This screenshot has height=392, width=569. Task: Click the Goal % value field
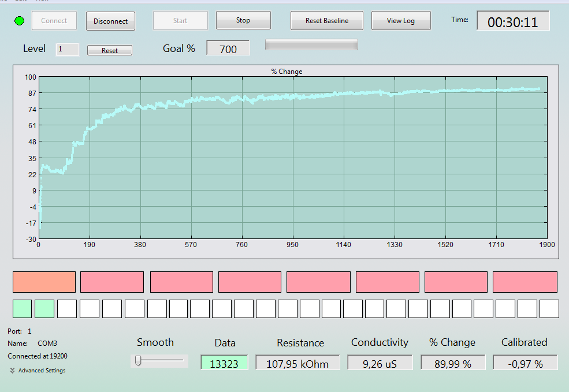(x=228, y=48)
